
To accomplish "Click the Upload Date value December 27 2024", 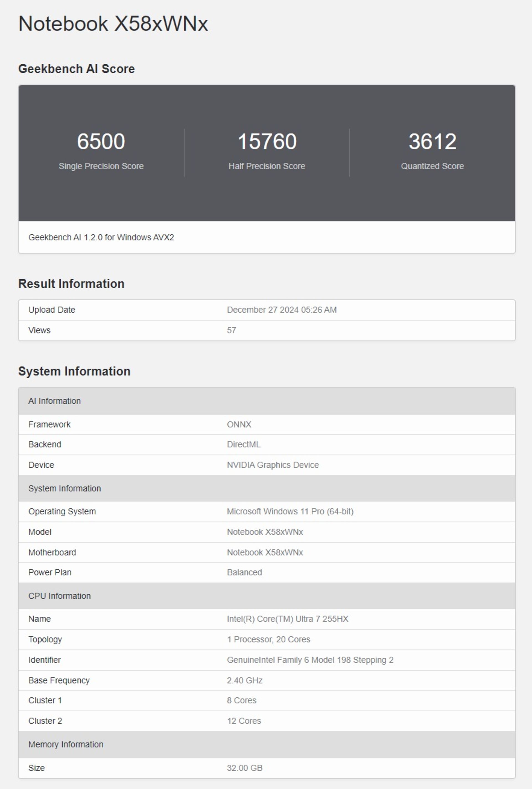I will pos(282,310).
